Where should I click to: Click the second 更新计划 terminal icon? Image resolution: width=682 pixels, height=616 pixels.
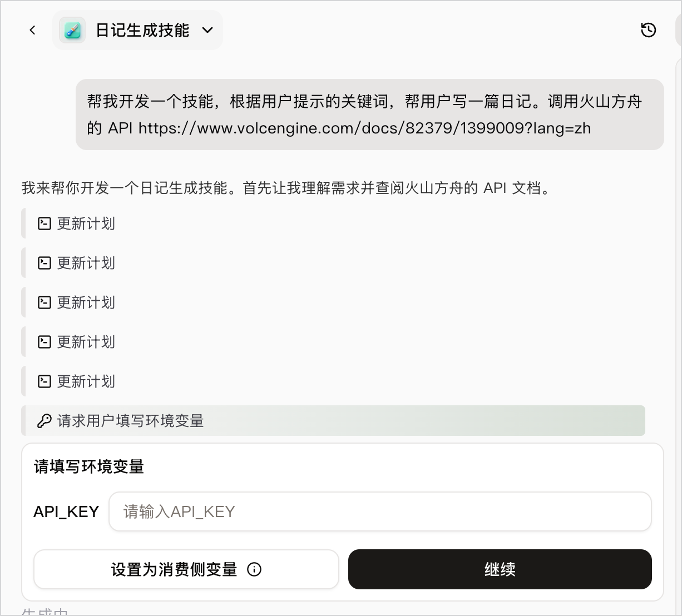point(44,263)
